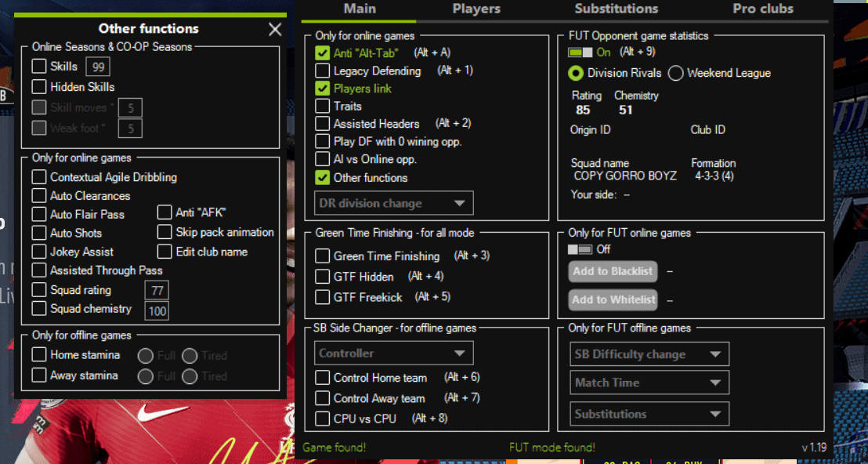Viewport: 868px width, 464px height.
Task: Check GTF Hidden option
Action: [x=322, y=277]
